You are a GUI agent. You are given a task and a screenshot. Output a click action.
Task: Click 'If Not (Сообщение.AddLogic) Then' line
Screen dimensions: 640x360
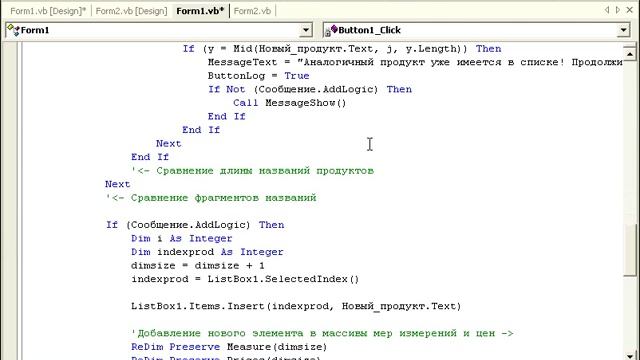pyautogui.click(x=310, y=89)
